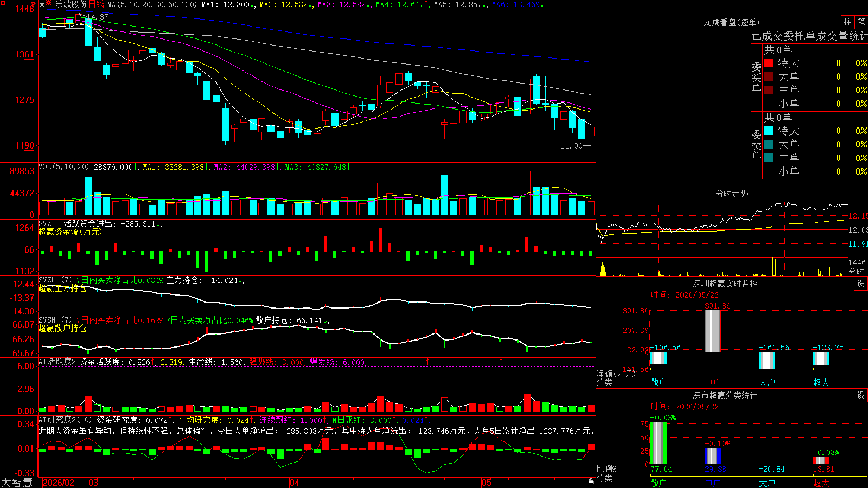Switch 龙虎看盘 to 柱 (bar) mode
Screen dimensions: 868x488
(x=847, y=22)
